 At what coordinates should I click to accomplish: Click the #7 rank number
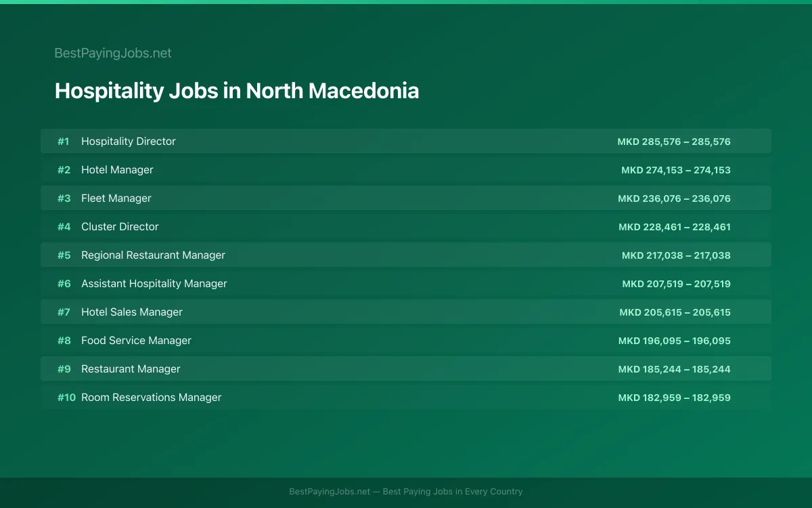click(64, 312)
